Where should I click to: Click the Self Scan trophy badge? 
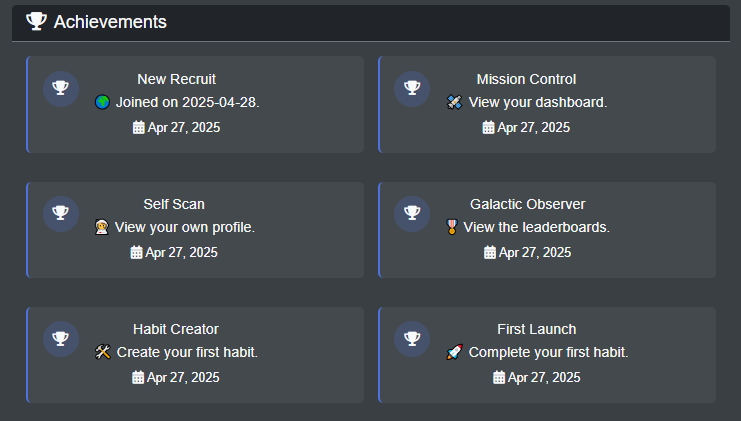(61, 213)
